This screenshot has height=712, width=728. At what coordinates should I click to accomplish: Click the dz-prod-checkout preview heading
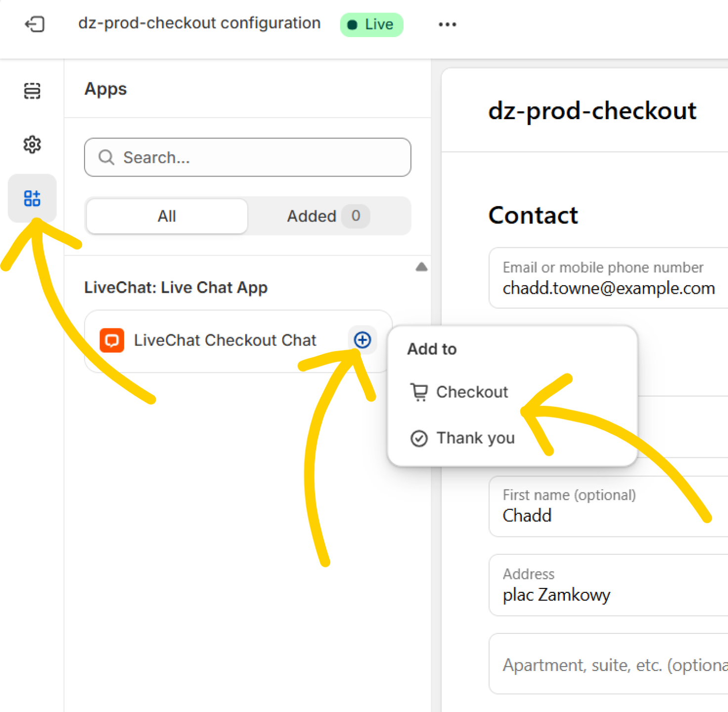click(592, 111)
